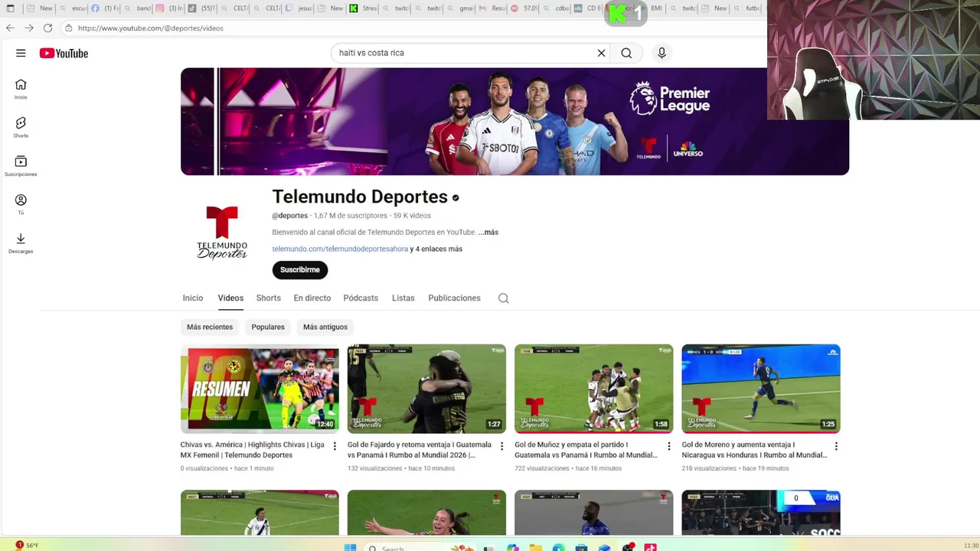Play the Chivas vs América RESUMEN thumbnail

260,389
